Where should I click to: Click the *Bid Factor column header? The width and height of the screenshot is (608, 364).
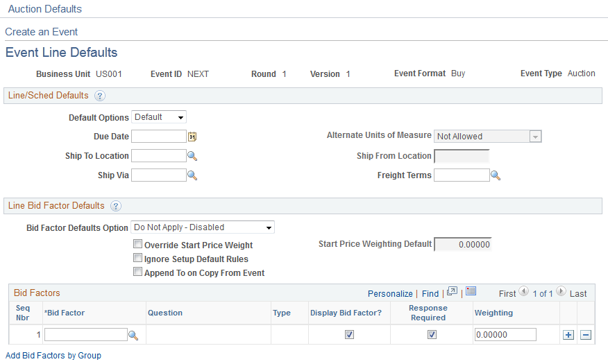(65, 313)
